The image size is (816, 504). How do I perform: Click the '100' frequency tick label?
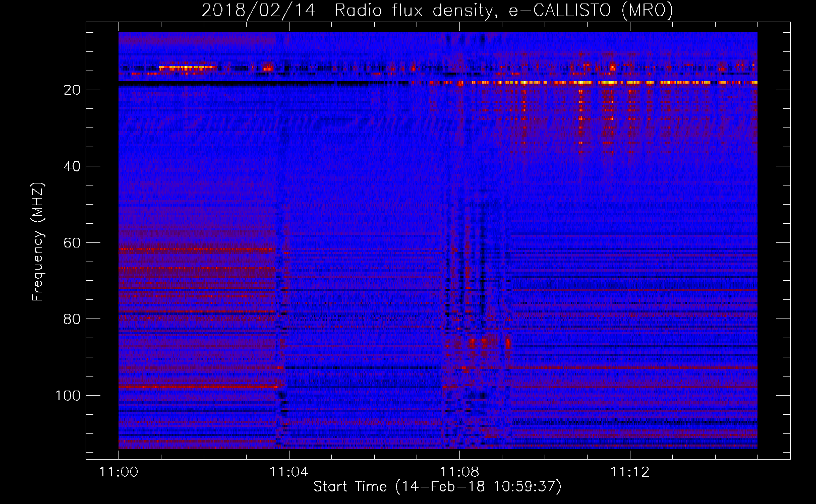68,396
